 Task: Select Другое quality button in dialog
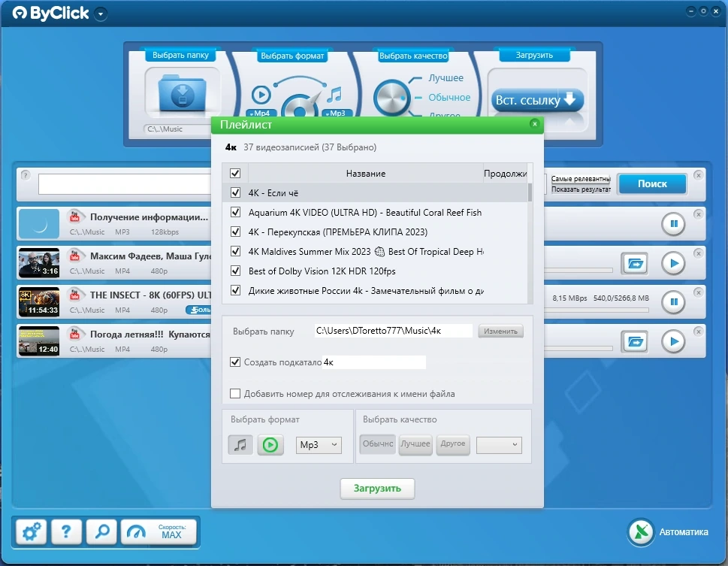(x=453, y=444)
